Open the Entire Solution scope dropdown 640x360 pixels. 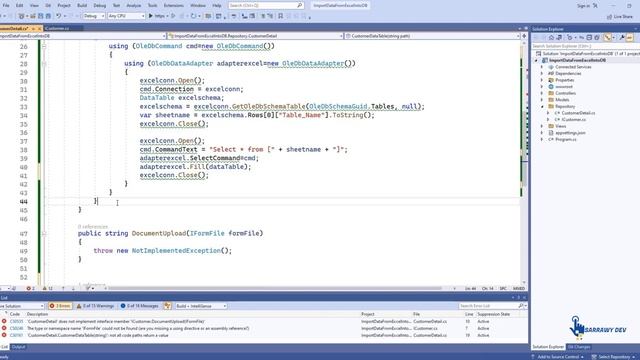pyautogui.click(x=21, y=306)
